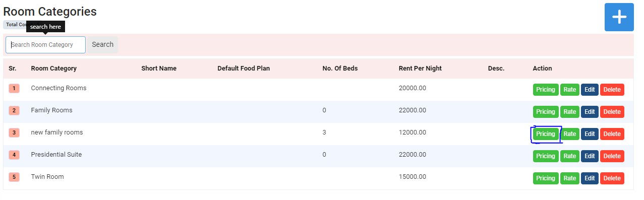Open Rate for new family rooms

[570, 134]
